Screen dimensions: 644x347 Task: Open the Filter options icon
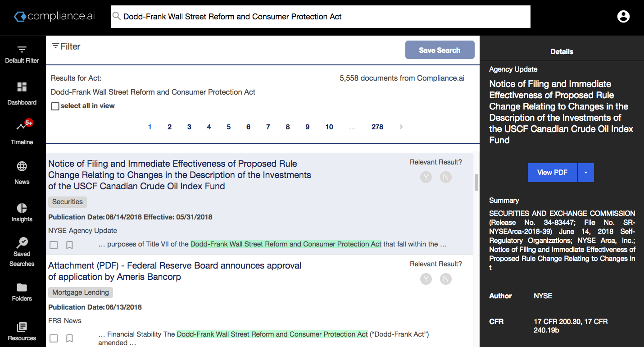click(55, 46)
